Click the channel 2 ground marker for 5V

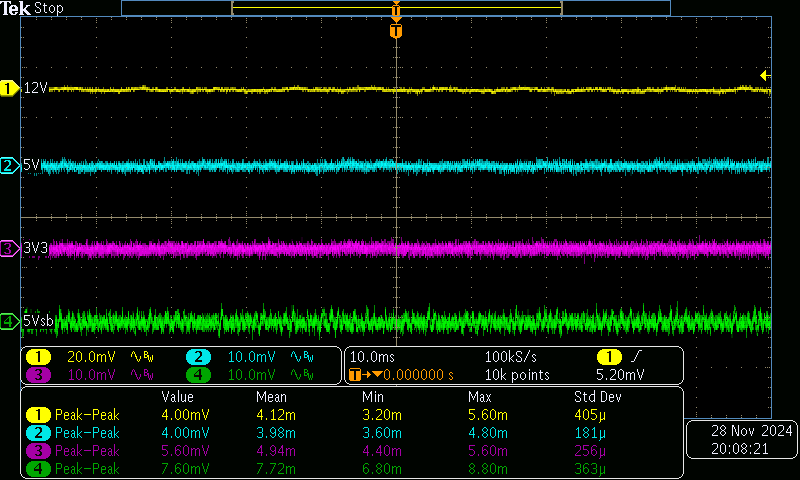10,166
